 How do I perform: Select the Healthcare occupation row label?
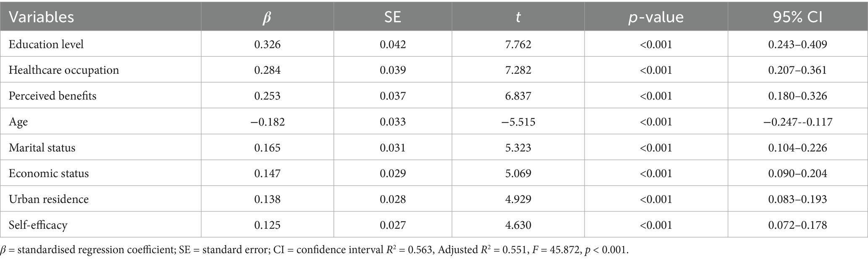point(64,70)
